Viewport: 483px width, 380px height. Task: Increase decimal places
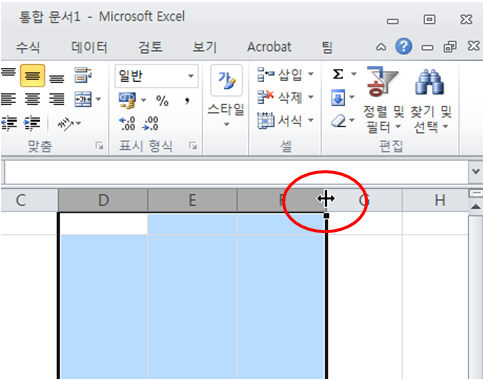(127, 124)
